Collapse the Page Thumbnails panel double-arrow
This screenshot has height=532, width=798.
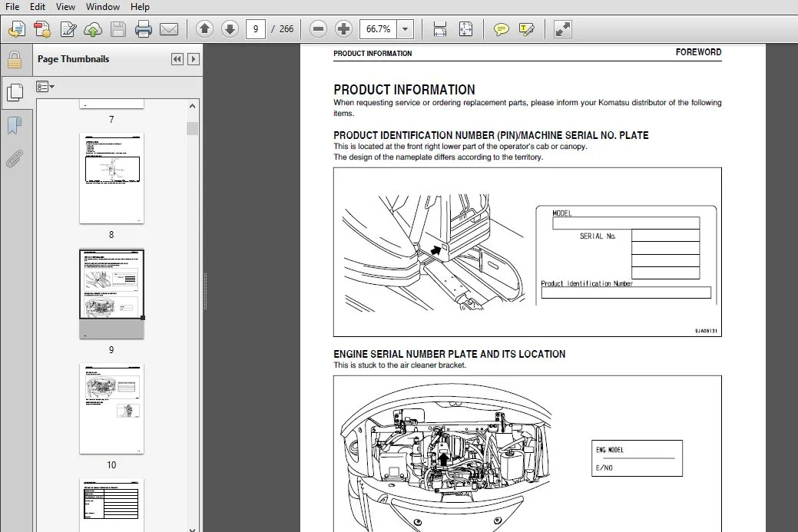point(177,59)
